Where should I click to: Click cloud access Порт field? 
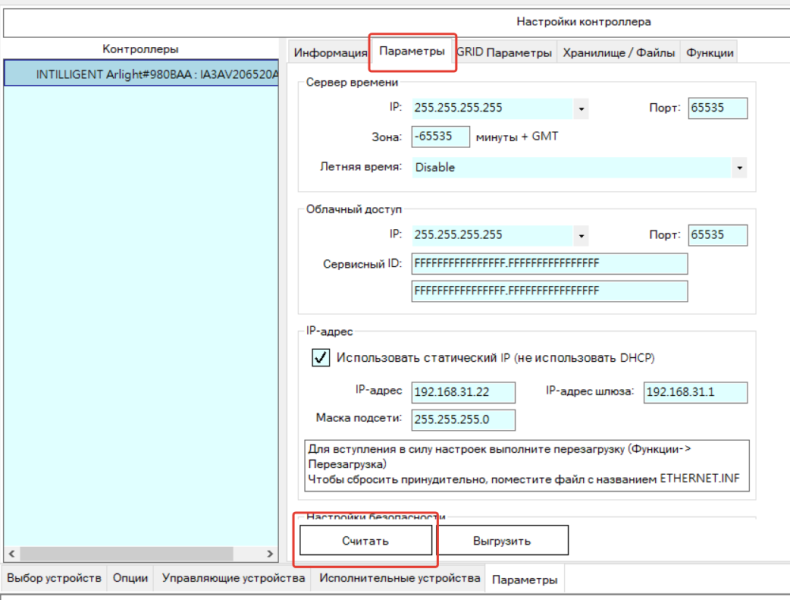point(717,235)
